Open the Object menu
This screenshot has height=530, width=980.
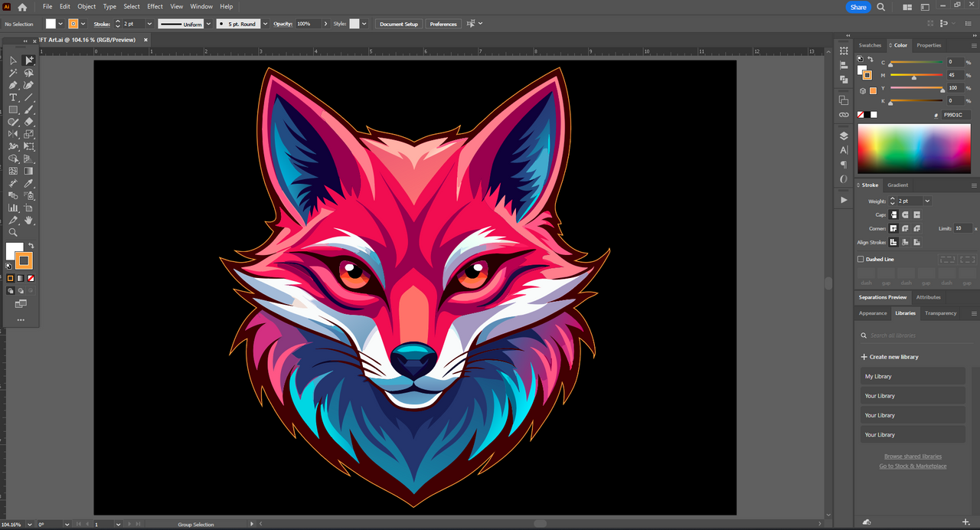87,7
